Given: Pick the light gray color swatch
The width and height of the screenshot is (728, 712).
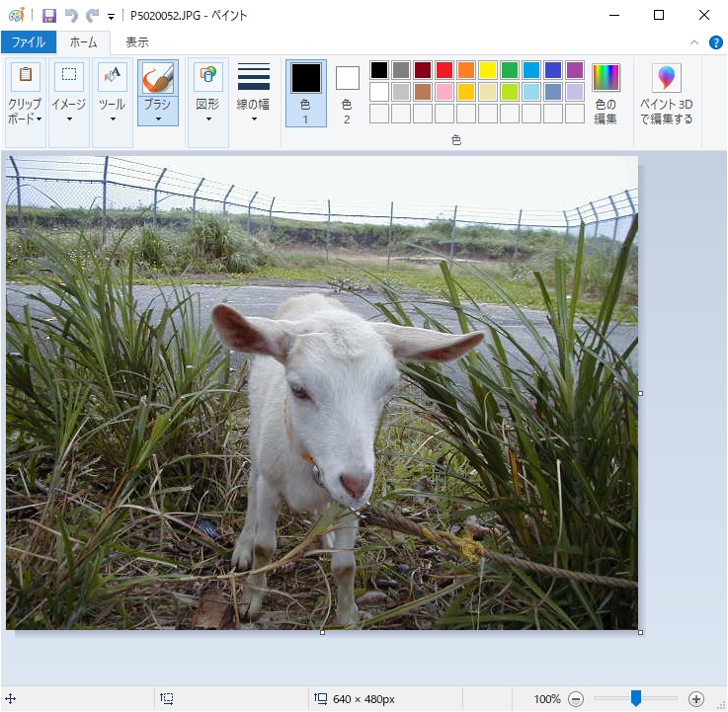Looking at the screenshot, I should pyautogui.click(x=401, y=92).
